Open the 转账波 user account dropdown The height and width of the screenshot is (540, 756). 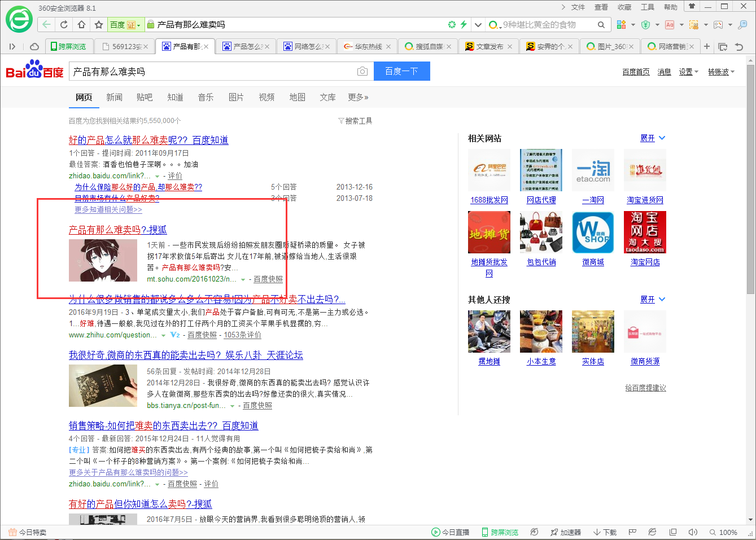(x=721, y=72)
